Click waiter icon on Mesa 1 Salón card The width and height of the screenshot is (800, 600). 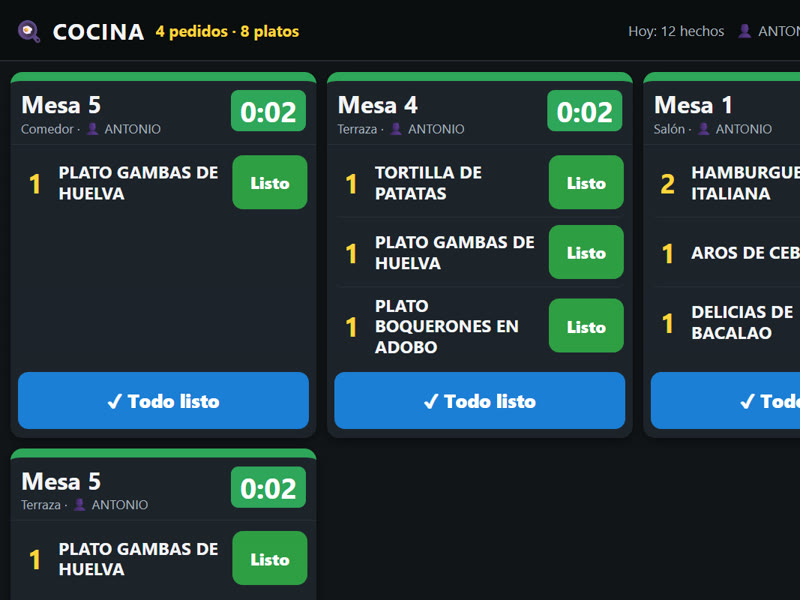(x=704, y=129)
